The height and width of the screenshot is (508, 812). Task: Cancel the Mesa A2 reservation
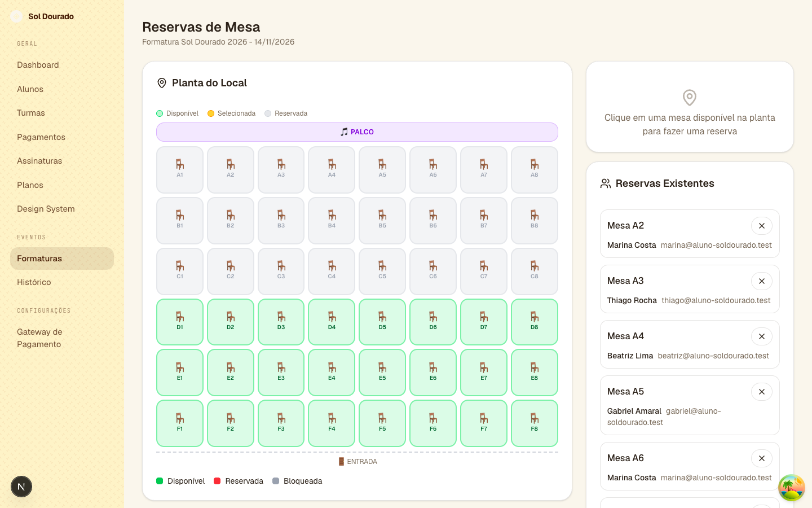762,226
